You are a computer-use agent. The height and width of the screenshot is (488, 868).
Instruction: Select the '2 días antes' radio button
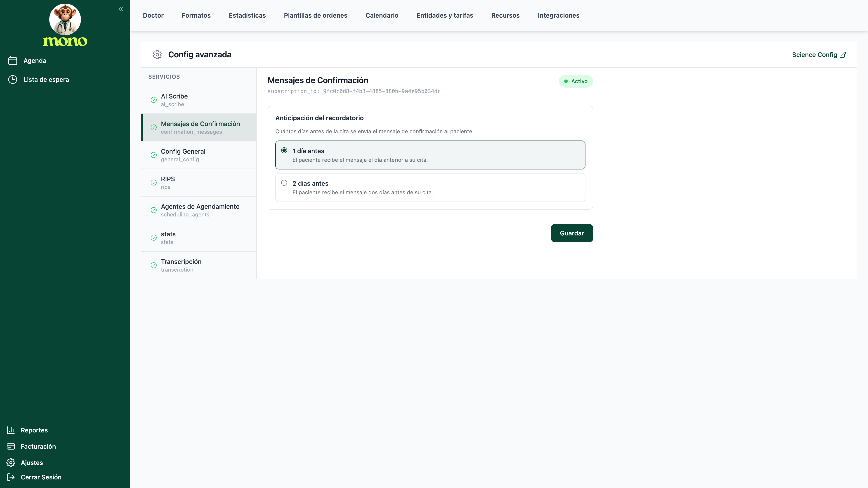point(284,183)
